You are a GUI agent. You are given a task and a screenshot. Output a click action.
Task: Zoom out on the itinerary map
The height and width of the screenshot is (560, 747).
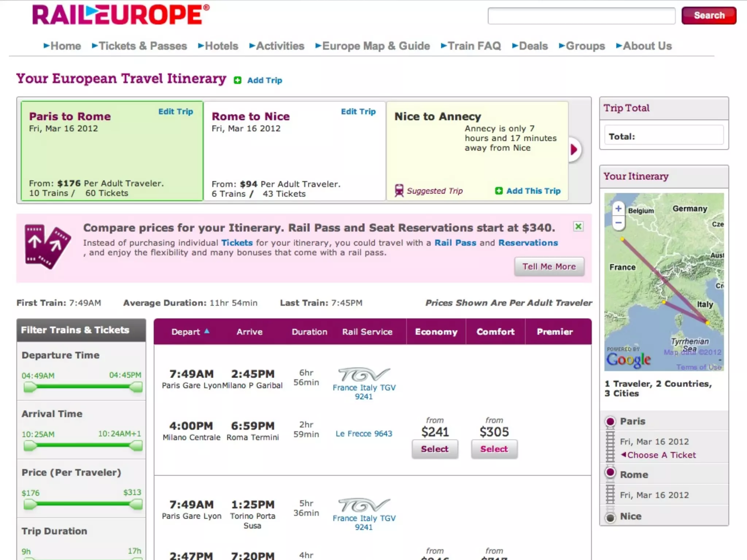coord(618,223)
